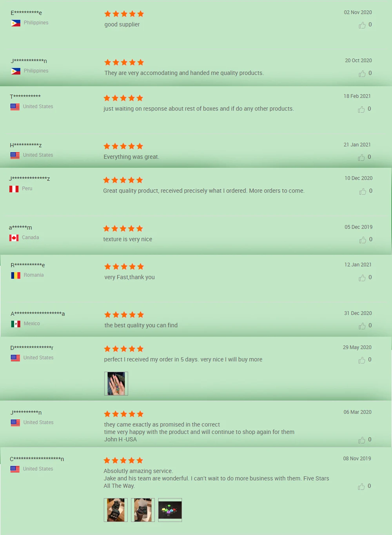Screen dimensions: 392x535
Task: Like the 'good supplier' review with thumbs-up
Action: pyautogui.click(x=362, y=25)
